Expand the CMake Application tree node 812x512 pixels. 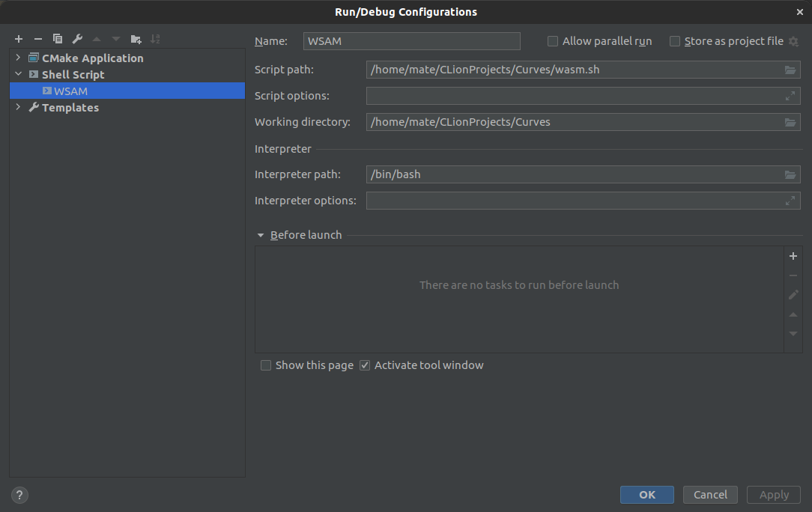pos(18,58)
